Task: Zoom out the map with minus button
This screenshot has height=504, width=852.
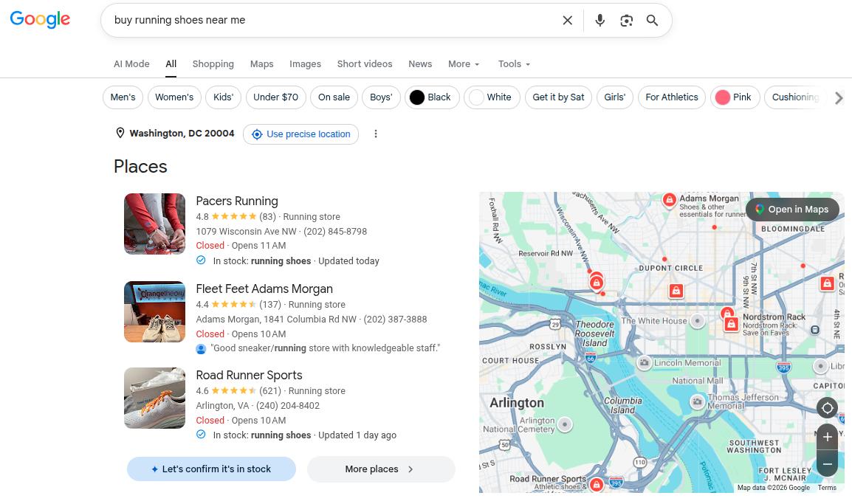Action: coord(827,464)
